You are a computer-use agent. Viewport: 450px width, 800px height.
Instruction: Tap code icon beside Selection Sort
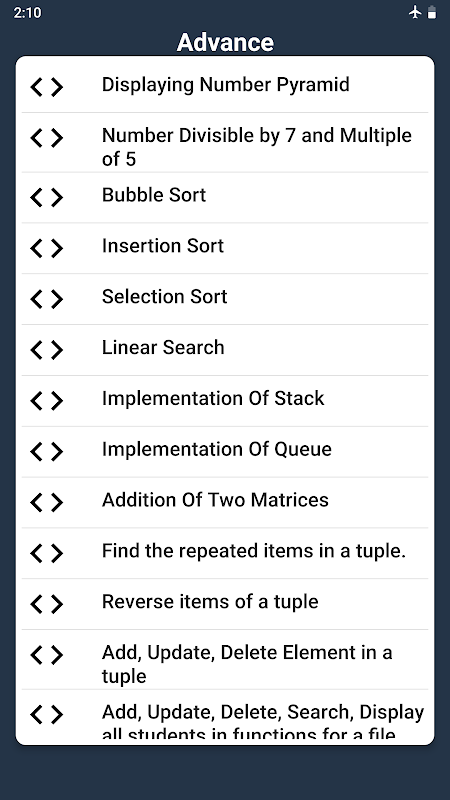(x=46, y=299)
